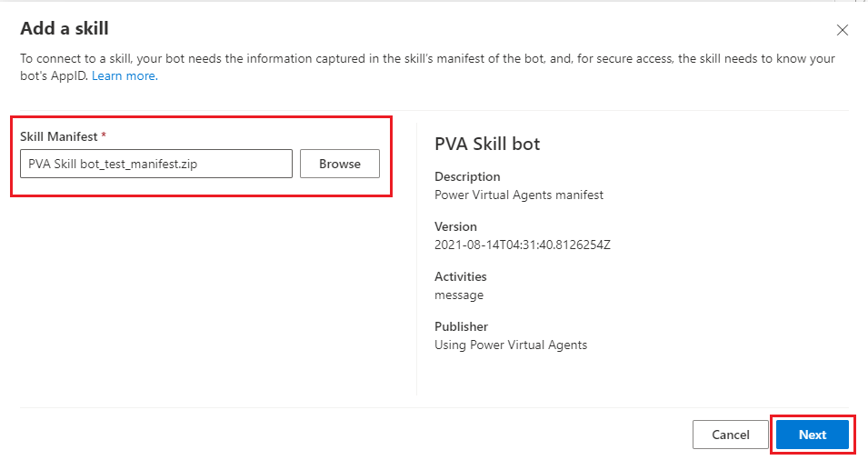Screen dimensions: 868x470
Task: Close the Add a skill dialog
Action: tap(842, 30)
